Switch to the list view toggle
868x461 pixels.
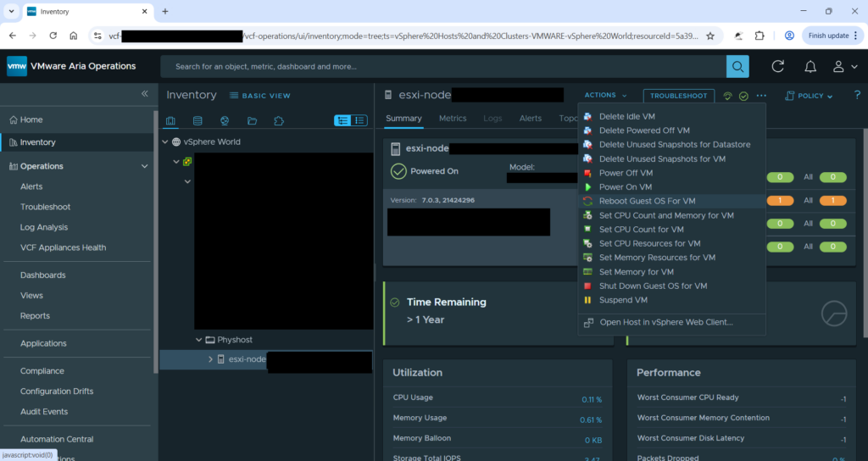(x=359, y=120)
